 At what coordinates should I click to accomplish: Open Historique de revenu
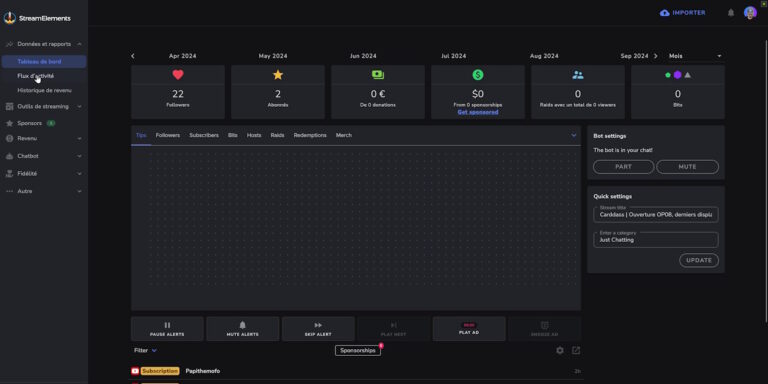click(44, 91)
